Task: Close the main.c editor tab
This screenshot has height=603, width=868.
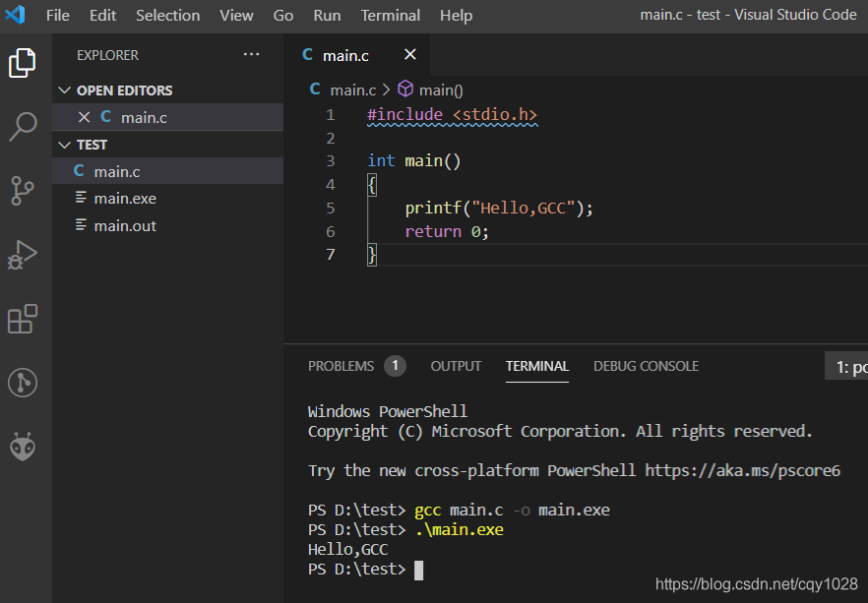Action: 410,55
